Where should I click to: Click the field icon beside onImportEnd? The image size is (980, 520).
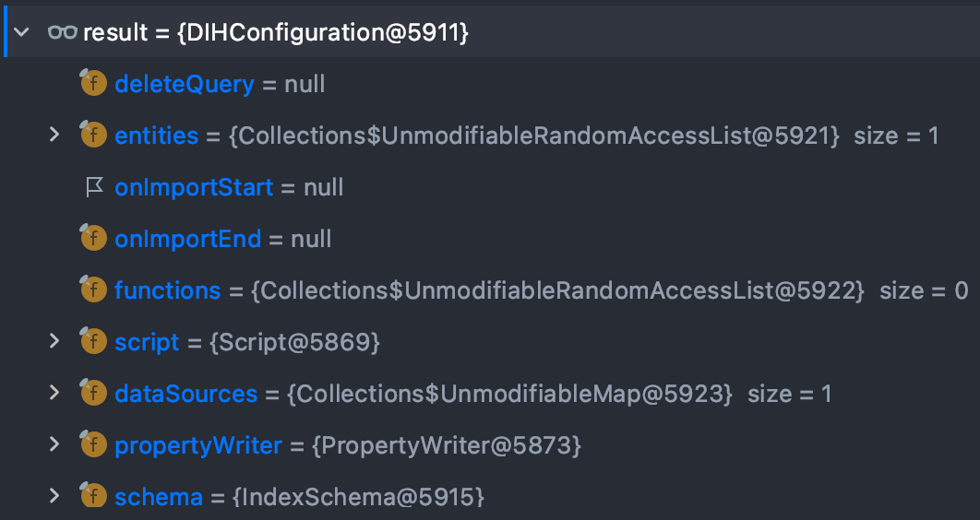[93, 239]
